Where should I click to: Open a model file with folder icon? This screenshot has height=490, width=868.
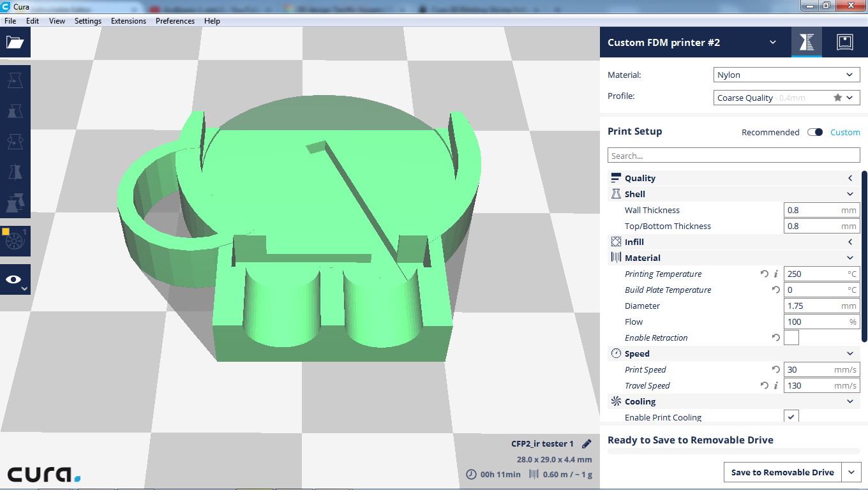coord(15,43)
